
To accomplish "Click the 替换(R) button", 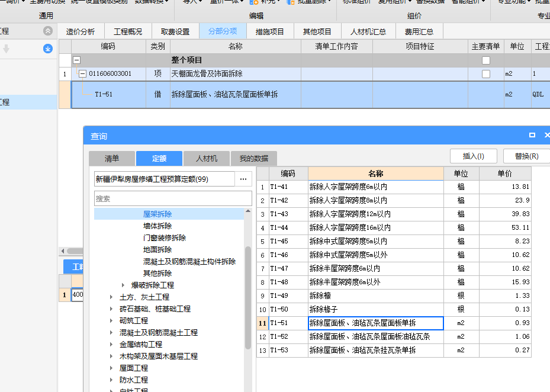I will coord(526,156).
